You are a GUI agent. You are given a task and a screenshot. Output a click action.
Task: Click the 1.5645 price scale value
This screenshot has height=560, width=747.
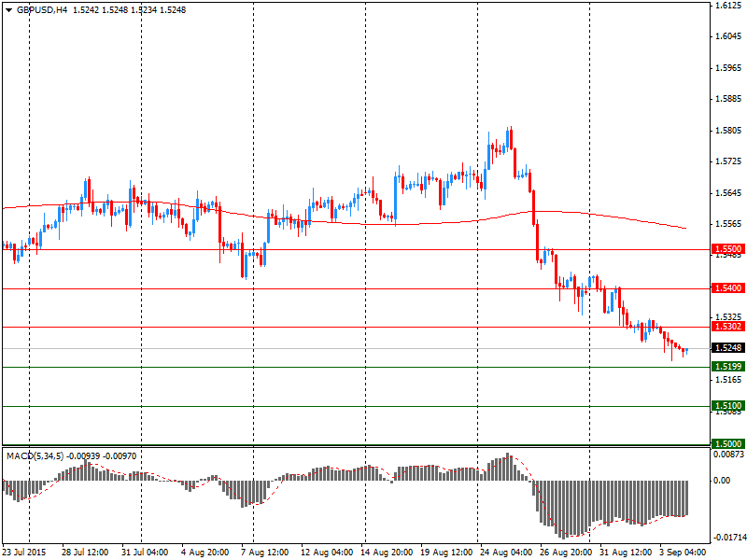[728, 193]
